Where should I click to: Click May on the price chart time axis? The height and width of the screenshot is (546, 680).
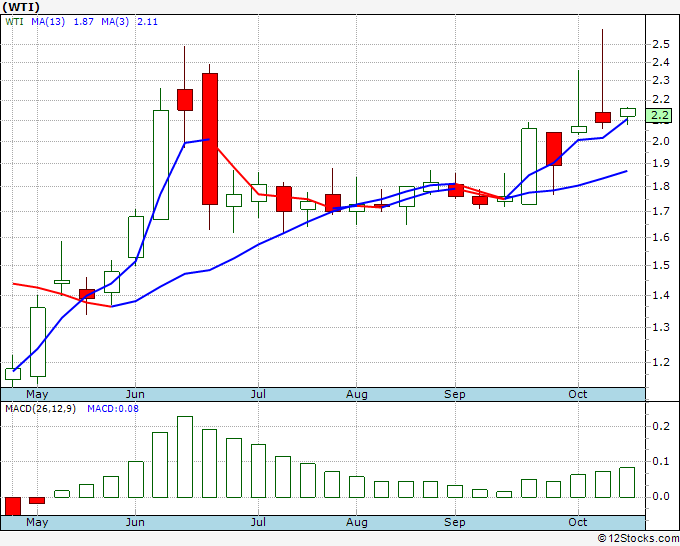pos(37,395)
